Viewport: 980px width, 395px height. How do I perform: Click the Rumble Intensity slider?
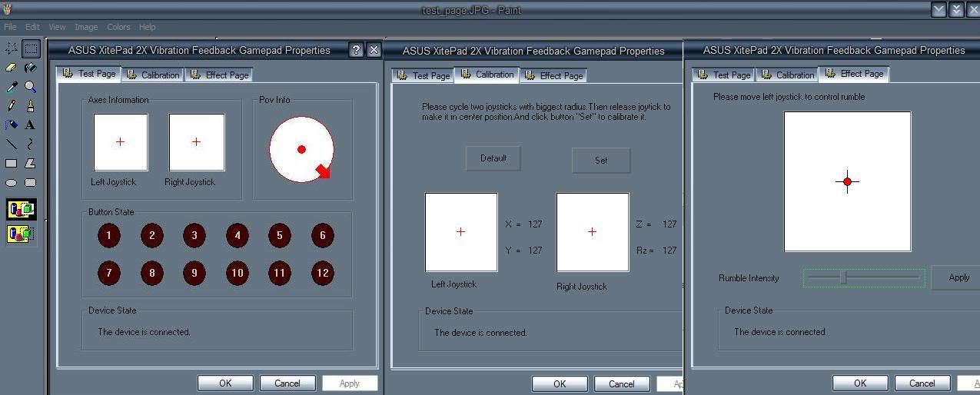point(865,277)
